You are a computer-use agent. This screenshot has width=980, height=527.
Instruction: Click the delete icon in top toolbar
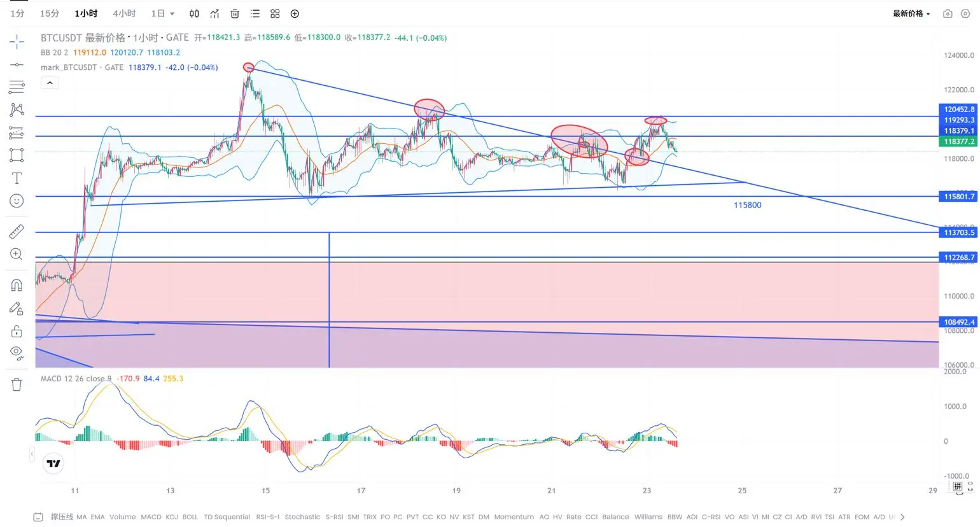click(235, 13)
